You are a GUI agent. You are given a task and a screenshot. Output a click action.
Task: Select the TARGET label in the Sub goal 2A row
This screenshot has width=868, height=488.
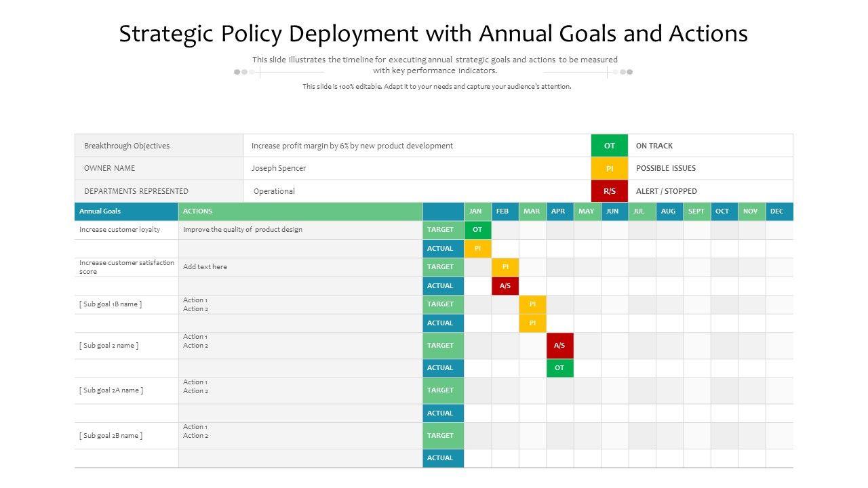(x=443, y=390)
